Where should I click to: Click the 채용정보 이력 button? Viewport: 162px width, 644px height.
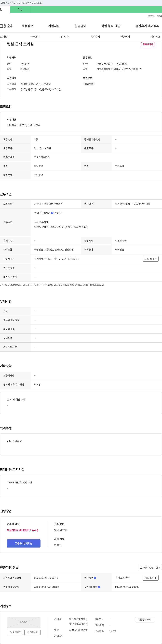click(145, 620)
